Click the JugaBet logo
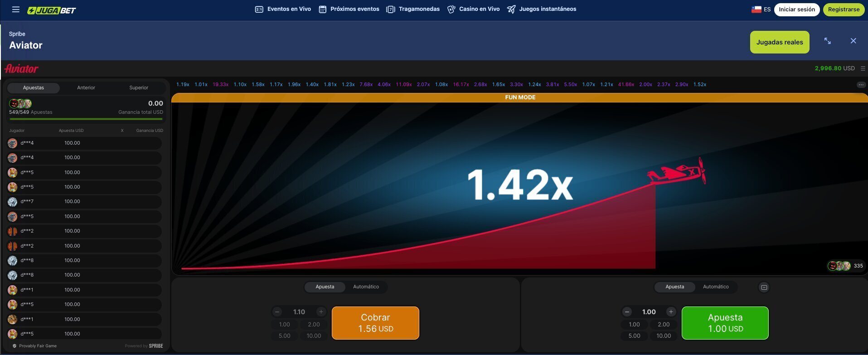868x355 pixels. [51, 10]
